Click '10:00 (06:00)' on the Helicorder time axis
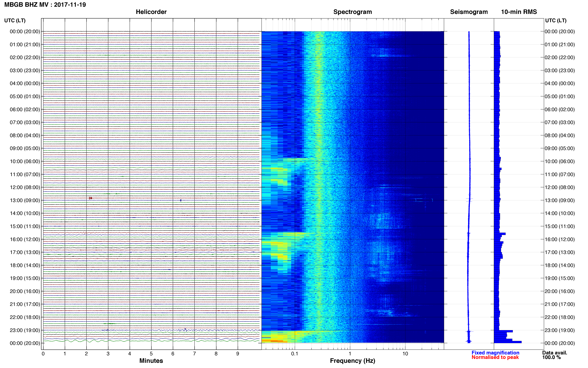This screenshot has width=588, height=368. (25, 161)
